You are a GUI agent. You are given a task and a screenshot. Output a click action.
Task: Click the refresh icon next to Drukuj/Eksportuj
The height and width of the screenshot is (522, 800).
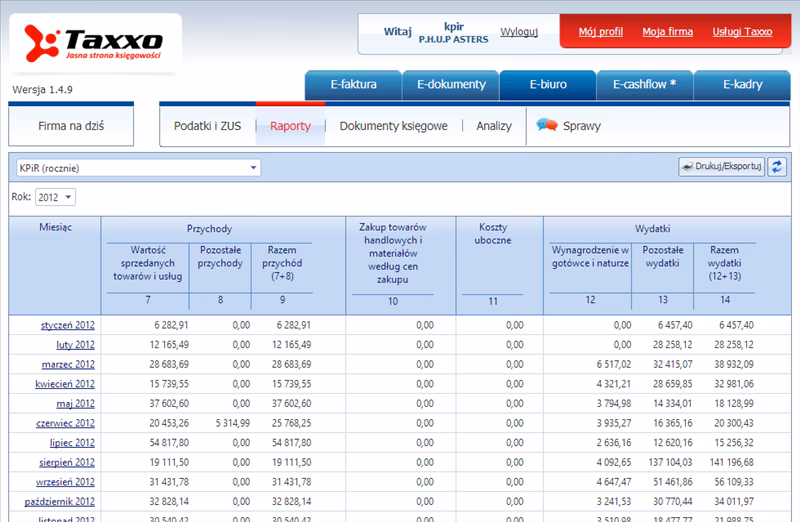(x=777, y=167)
